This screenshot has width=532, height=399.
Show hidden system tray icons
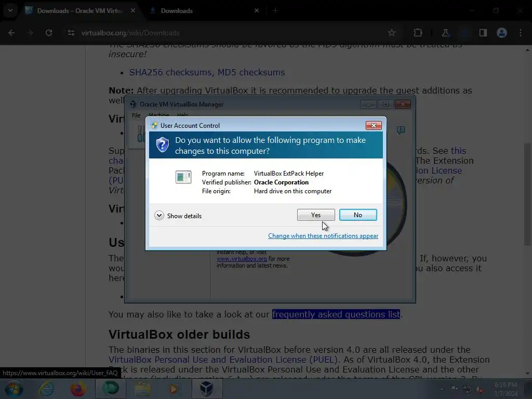[x=442, y=389]
